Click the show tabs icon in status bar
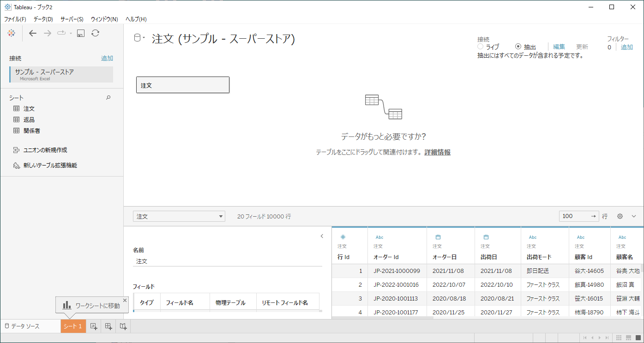Screen dimensions: 644x343 [638, 338]
